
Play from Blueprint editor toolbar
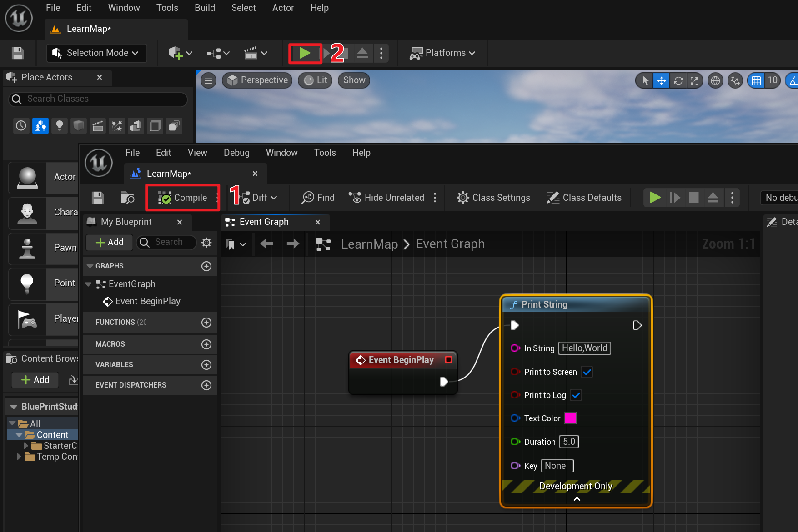click(x=655, y=198)
